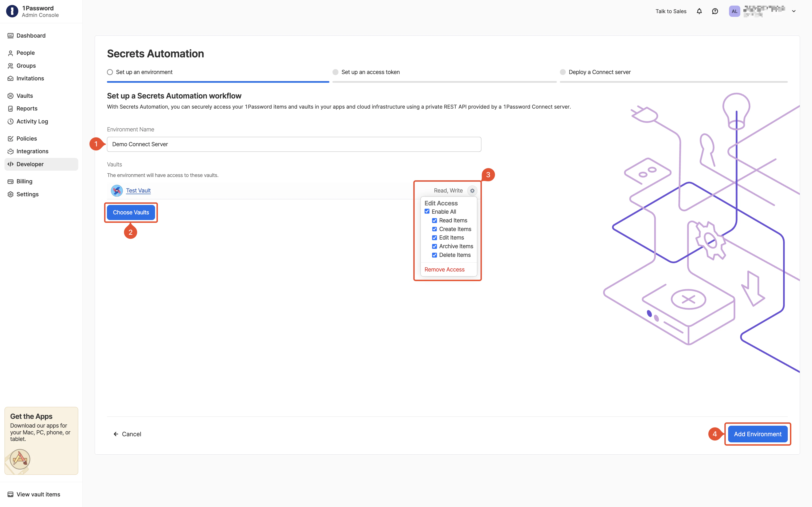Click the Activity Log clock icon
The width and height of the screenshot is (812, 507).
[10, 121]
